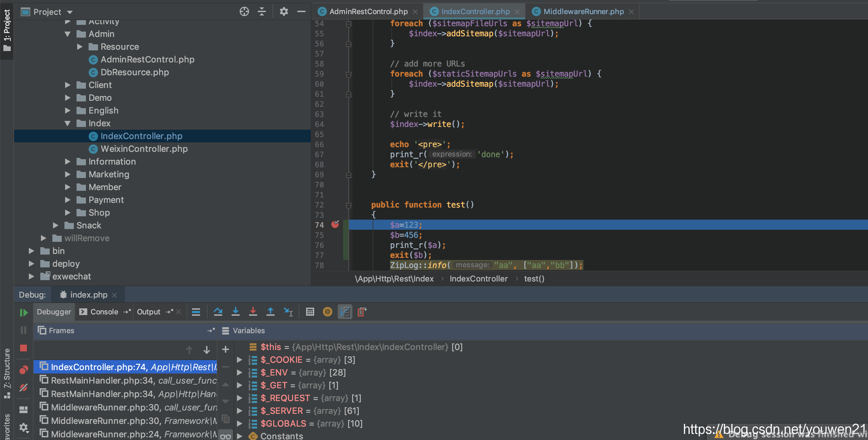This screenshot has width=868, height=440.
Task: Click the glasses show watches icon
Action: [x=226, y=436]
